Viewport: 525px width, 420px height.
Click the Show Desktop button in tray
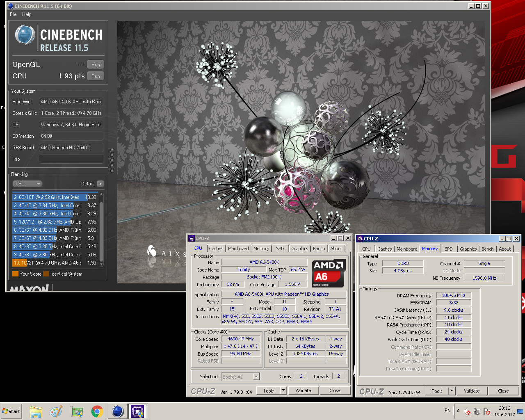coord(520,411)
